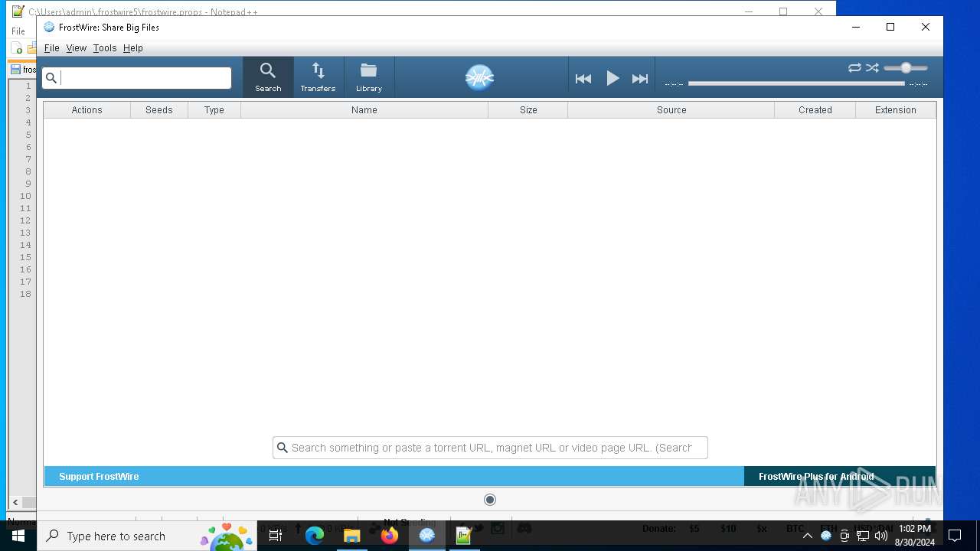Open FrostWire Tools menu
The width and height of the screenshot is (980, 551).
point(105,47)
